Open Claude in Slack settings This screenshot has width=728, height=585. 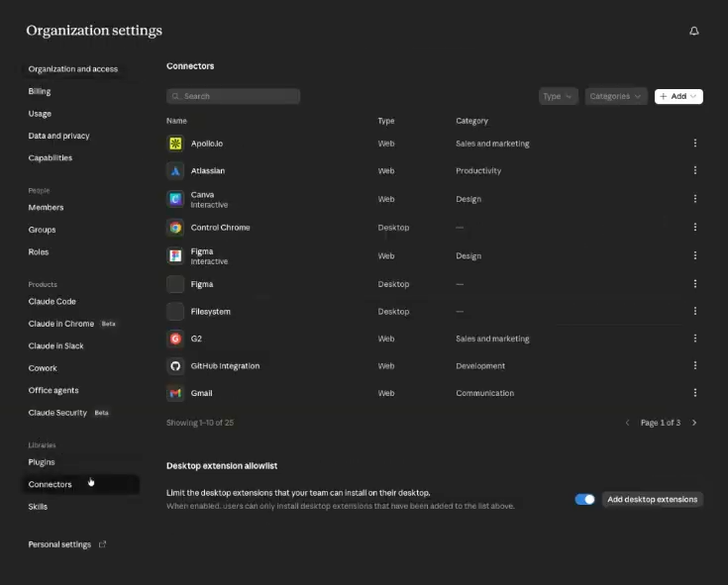tap(55, 346)
